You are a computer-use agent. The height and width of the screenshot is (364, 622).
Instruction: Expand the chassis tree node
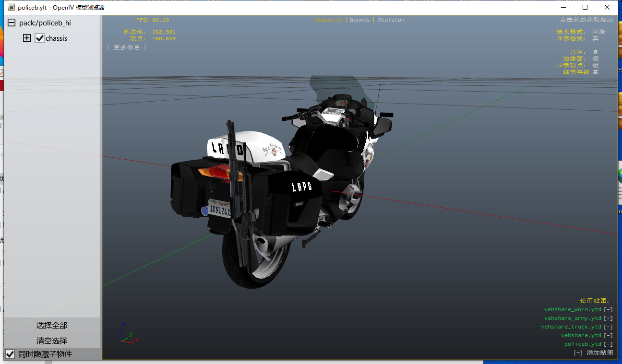click(27, 38)
